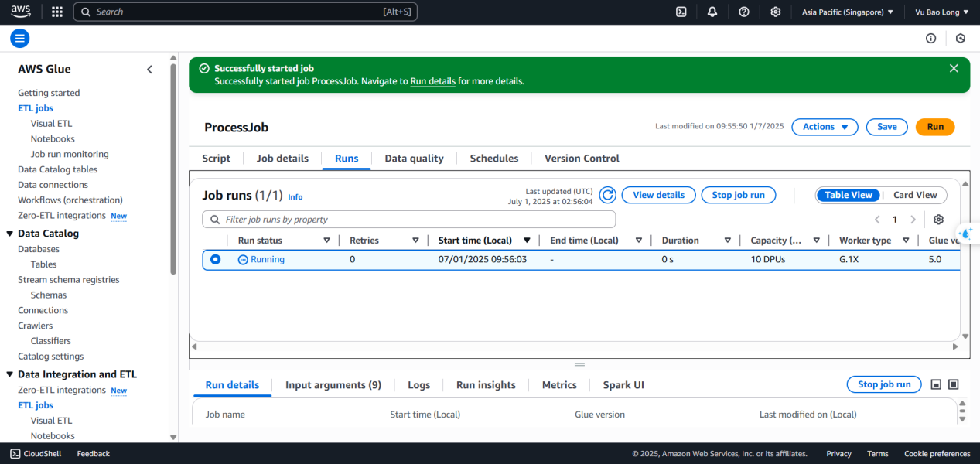Focus the top Search box
The height and width of the screenshot is (464, 980).
coord(245,12)
